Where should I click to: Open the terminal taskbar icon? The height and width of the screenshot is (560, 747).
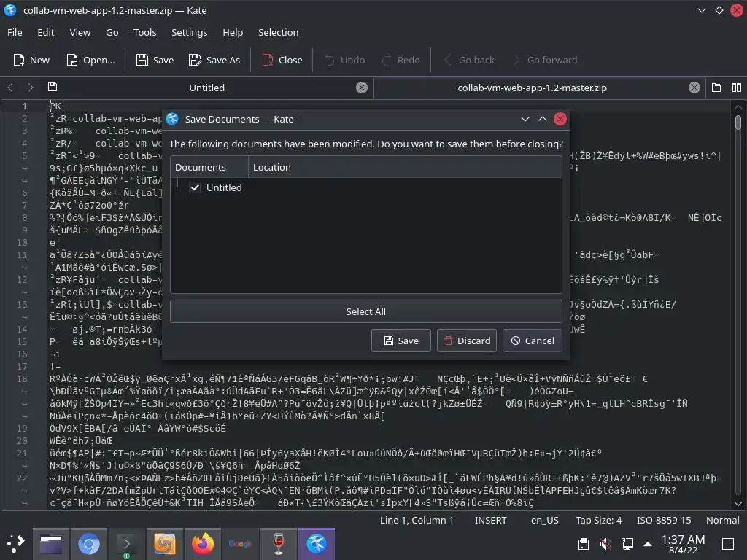pyautogui.click(x=127, y=544)
